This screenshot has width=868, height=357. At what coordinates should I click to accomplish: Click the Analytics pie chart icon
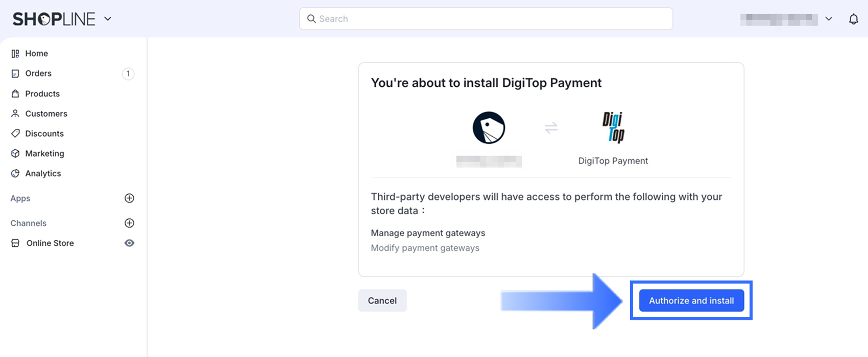(x=15, y=173)
